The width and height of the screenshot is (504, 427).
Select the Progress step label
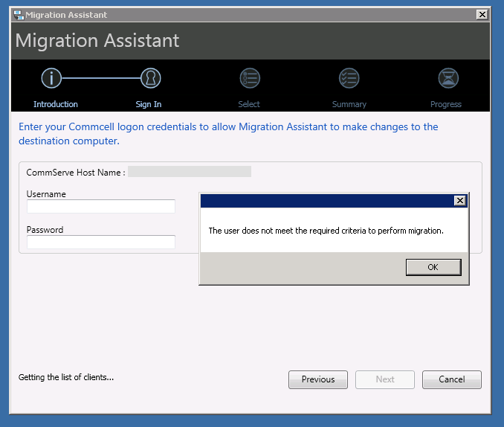(446, 104)
